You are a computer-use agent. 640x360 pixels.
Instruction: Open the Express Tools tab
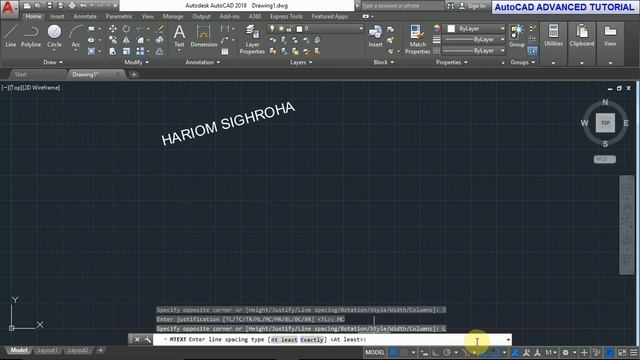coord(286,16)
